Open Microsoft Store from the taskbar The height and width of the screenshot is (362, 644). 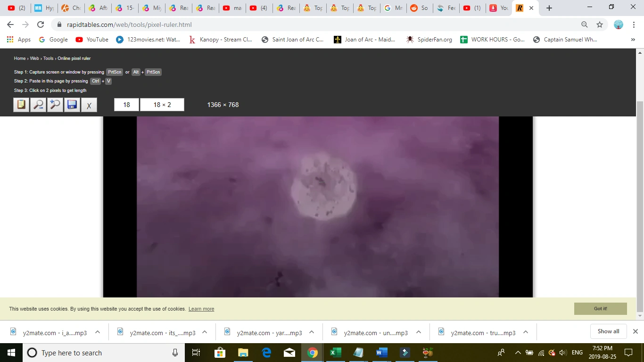click(x=220, y=353)
